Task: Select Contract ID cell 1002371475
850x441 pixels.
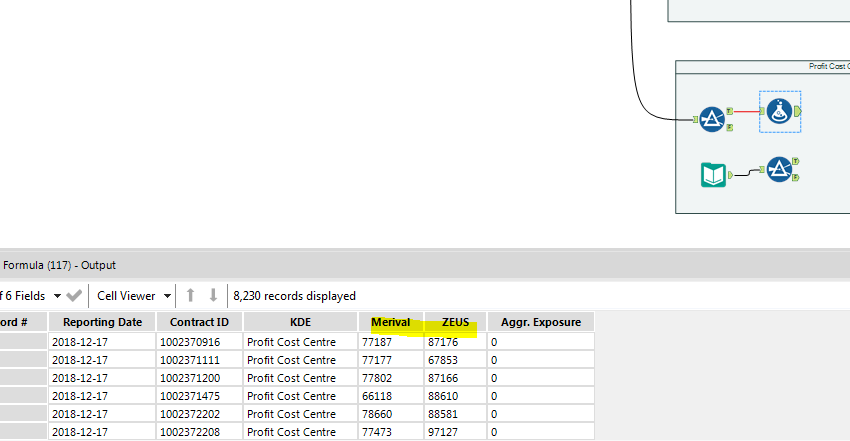Action: pyautogui.click(x=199, y=396)
